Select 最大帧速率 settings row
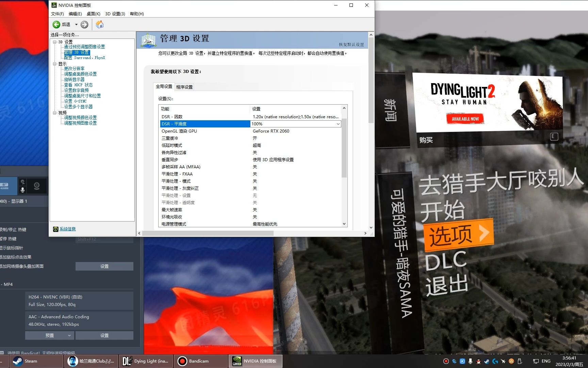588x368 pixels. click(x=250, y=210)
